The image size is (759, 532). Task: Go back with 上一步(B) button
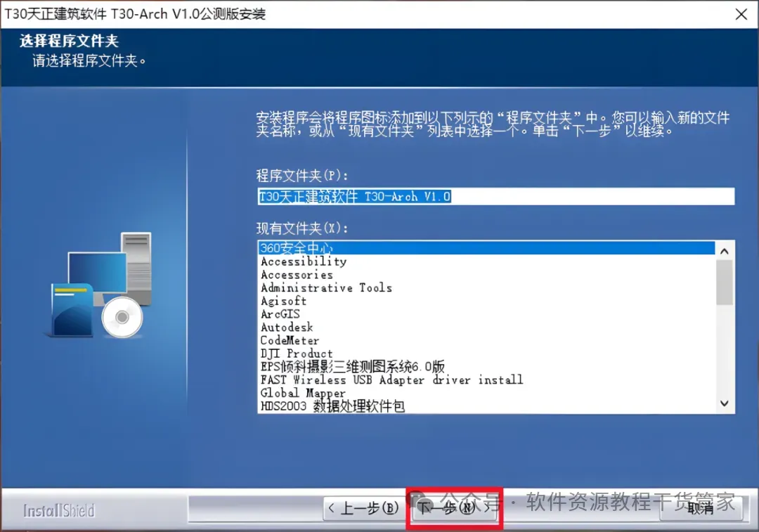(363, 508)
